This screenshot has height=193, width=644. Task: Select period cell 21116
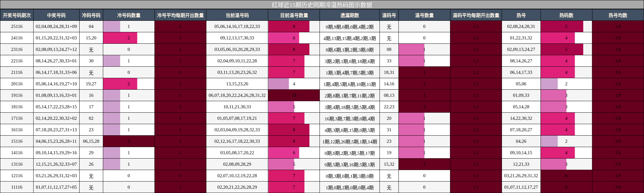[17, 72]
